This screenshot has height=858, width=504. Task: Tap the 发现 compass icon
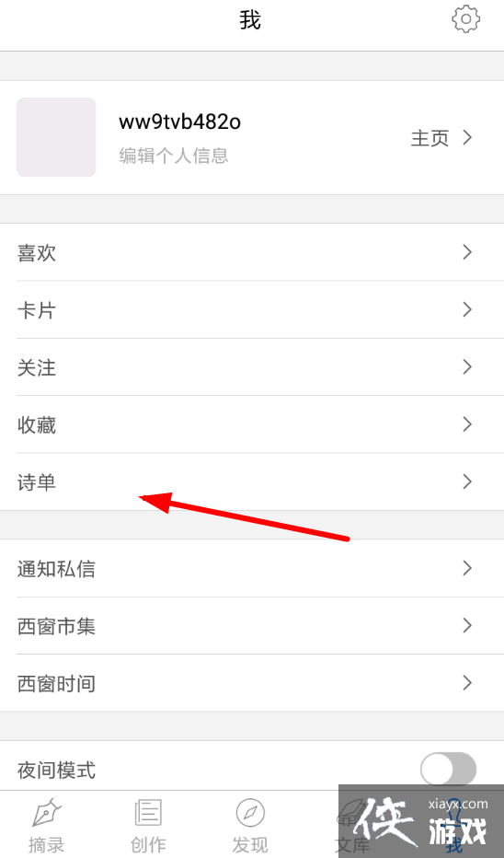click(250, 813)
